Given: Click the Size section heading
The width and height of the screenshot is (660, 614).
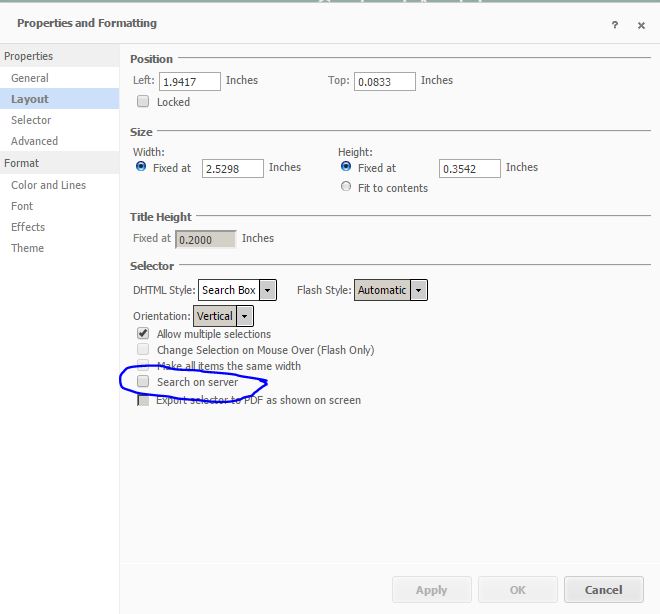Looking at the screenshot, I should point(141,132).
